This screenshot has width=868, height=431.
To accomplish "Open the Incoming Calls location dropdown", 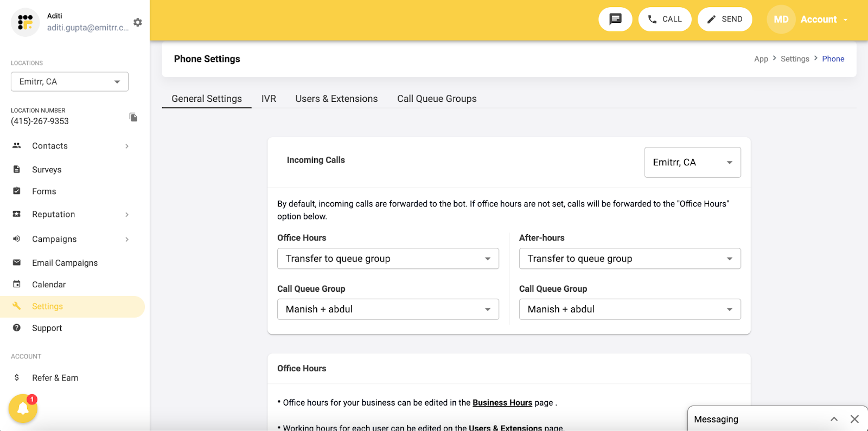I will (x=693, y=162).
